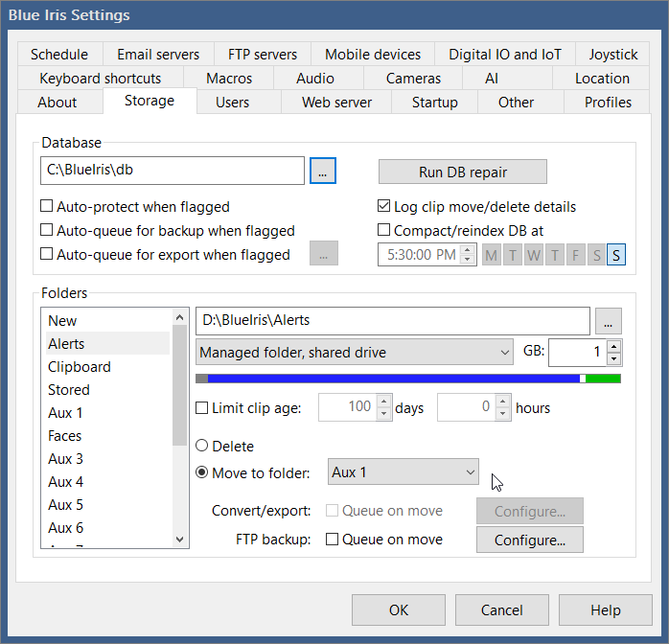Go to the Web server tab
The image size is (669, 644).
pos(336,103)
